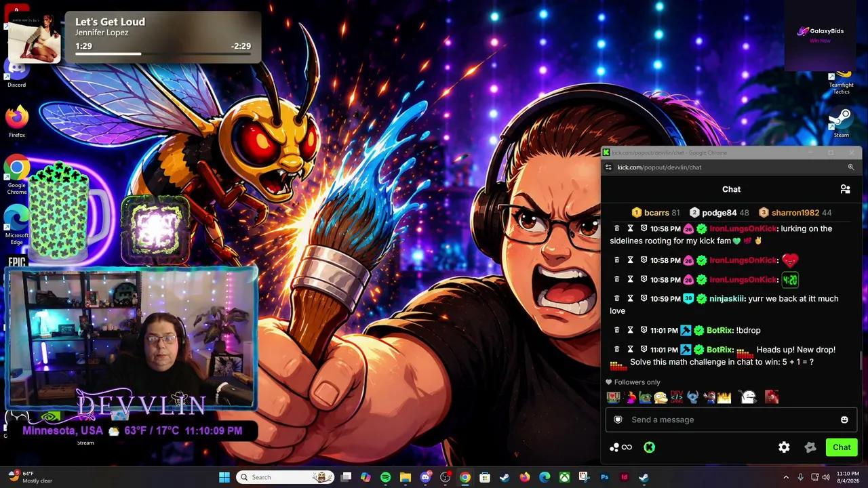This screenshot has height=488, width=868.
Task: Timeout ninjaskiii using hourglass icon
Action: (630, 298)
